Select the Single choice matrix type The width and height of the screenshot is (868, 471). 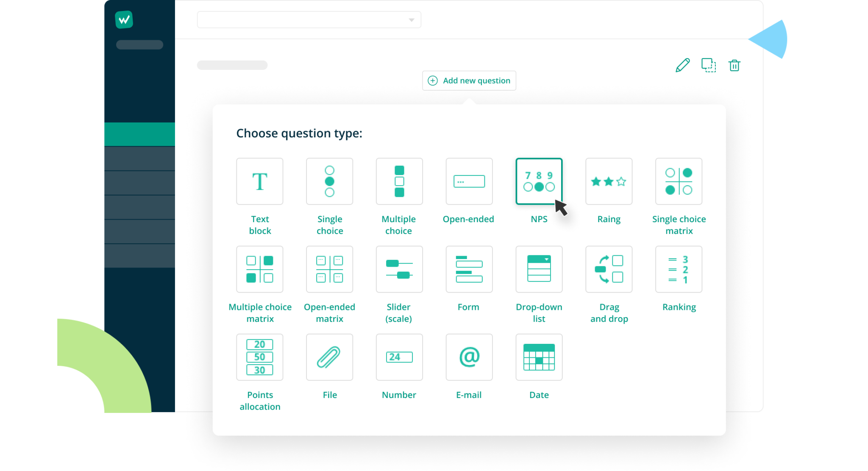click(x=679, y=181)
